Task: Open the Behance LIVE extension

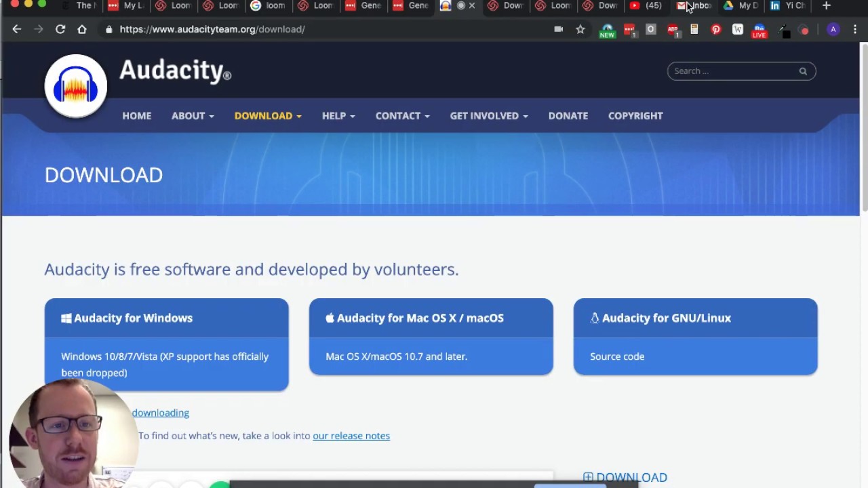Action: (759, 30)
